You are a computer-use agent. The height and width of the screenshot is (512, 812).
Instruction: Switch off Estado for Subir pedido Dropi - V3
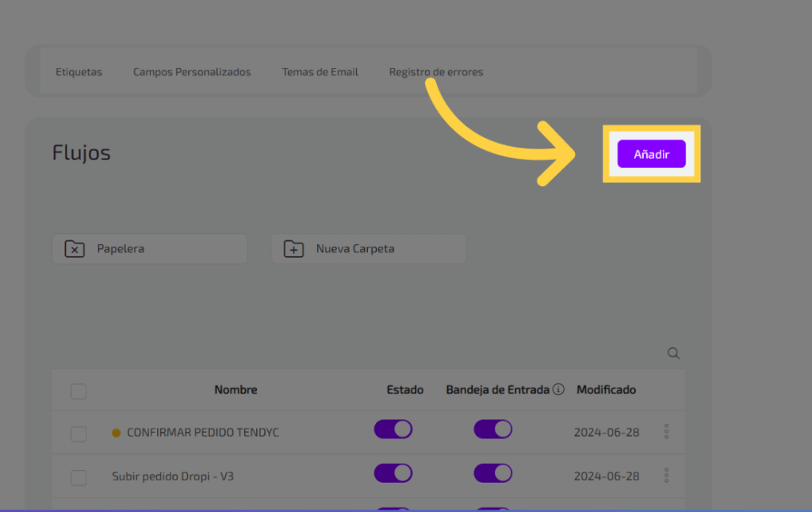[x=393, y=473]
